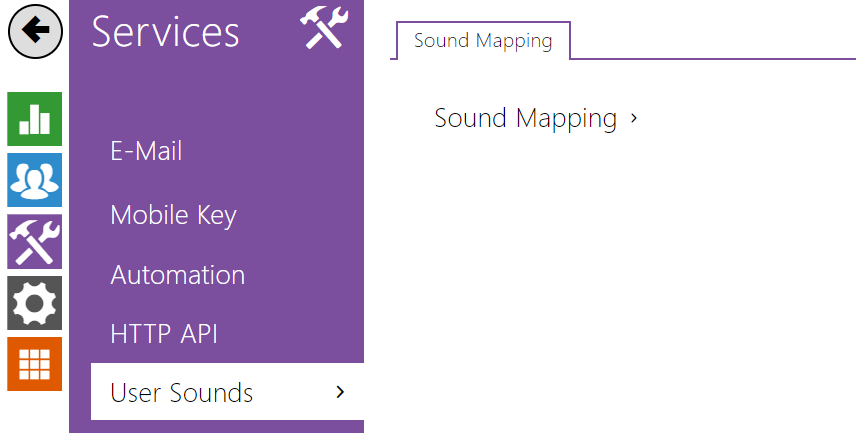The image size is (856, 433).
Task: Open the green Status bar-chart icon
Action: tap(35, 119)
